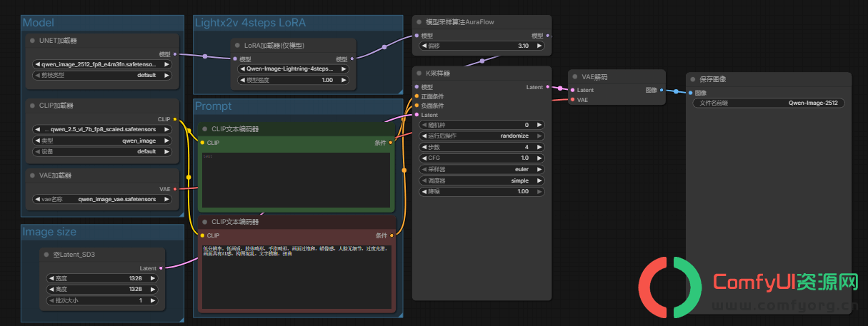
Task: Collapse the CLIP加载器 node via its dot
Action: point(33,105)
